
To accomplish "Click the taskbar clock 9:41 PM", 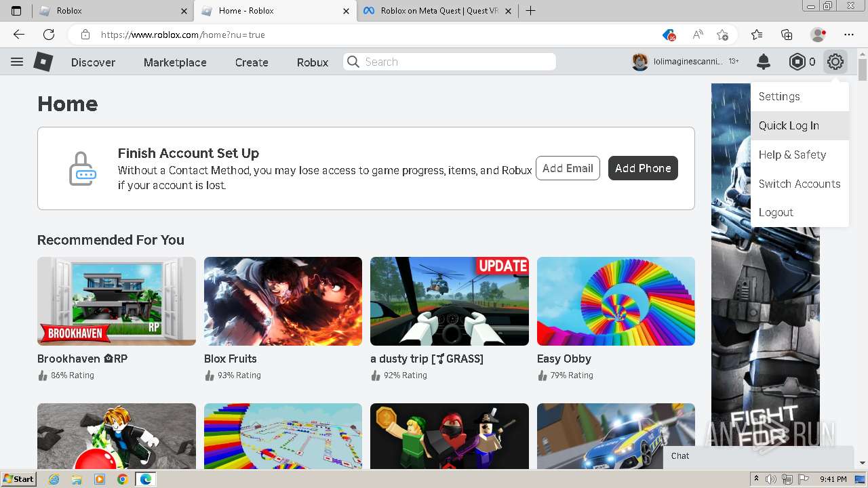I will click(x=833, y=479).
